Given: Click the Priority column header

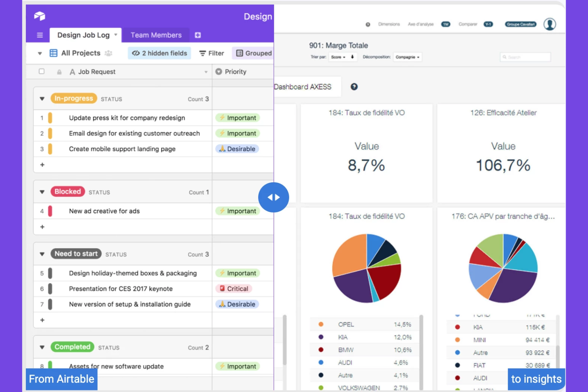Looking at the screenshot, I should click(236, 72).
